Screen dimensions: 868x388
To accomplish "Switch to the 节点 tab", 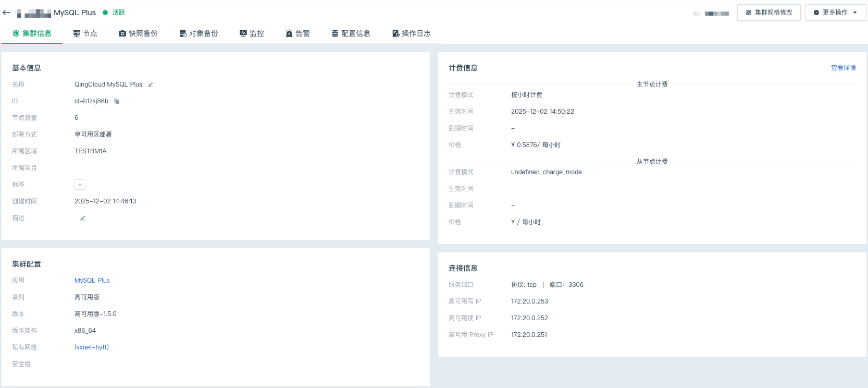I will (x=85, y=33).
